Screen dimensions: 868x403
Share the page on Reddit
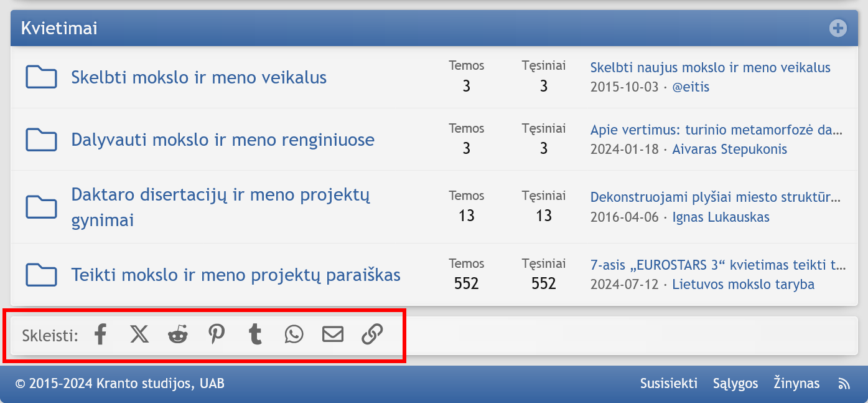point(178,334)
